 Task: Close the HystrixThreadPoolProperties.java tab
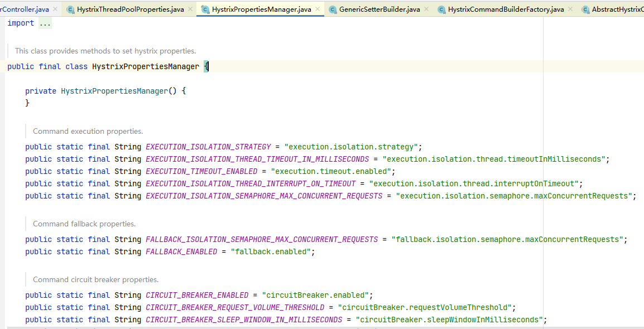tap(190, 9)
